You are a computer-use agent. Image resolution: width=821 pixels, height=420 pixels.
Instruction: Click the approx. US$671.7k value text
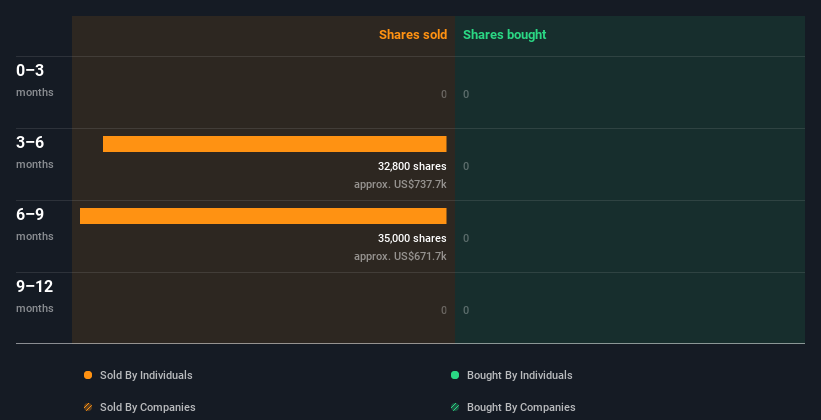400,256
